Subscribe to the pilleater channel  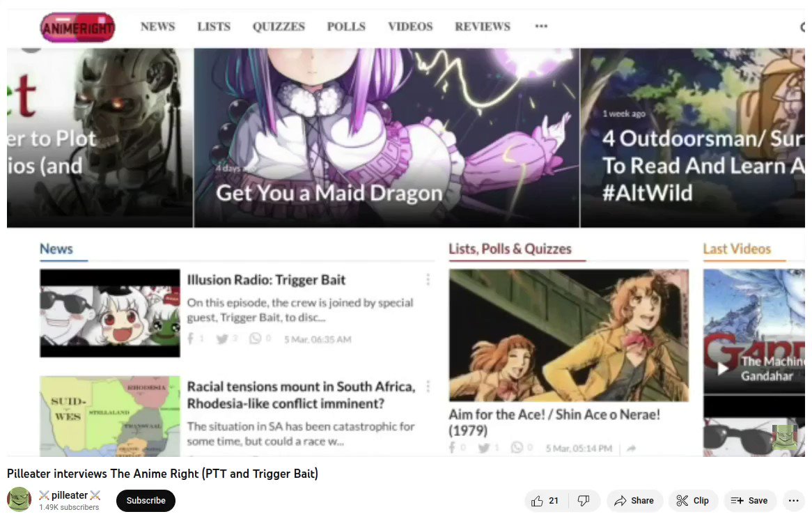[146, 501]
